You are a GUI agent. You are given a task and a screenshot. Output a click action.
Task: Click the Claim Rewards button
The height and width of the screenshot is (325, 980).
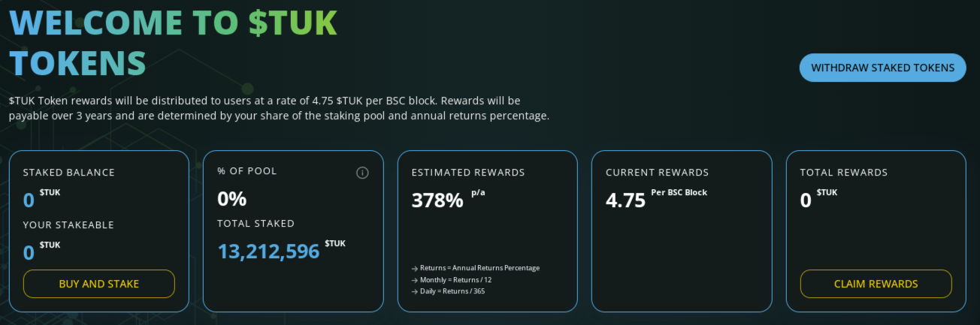coord(876,284)
